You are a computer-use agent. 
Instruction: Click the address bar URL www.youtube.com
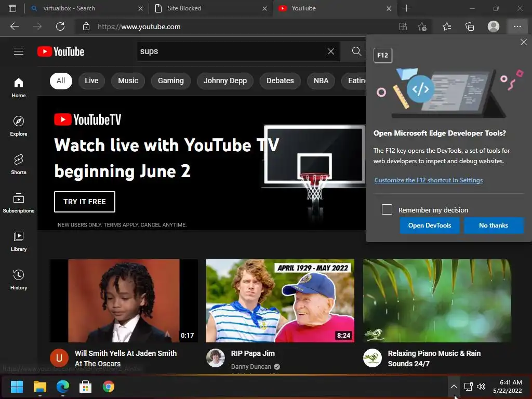[139, 26]
